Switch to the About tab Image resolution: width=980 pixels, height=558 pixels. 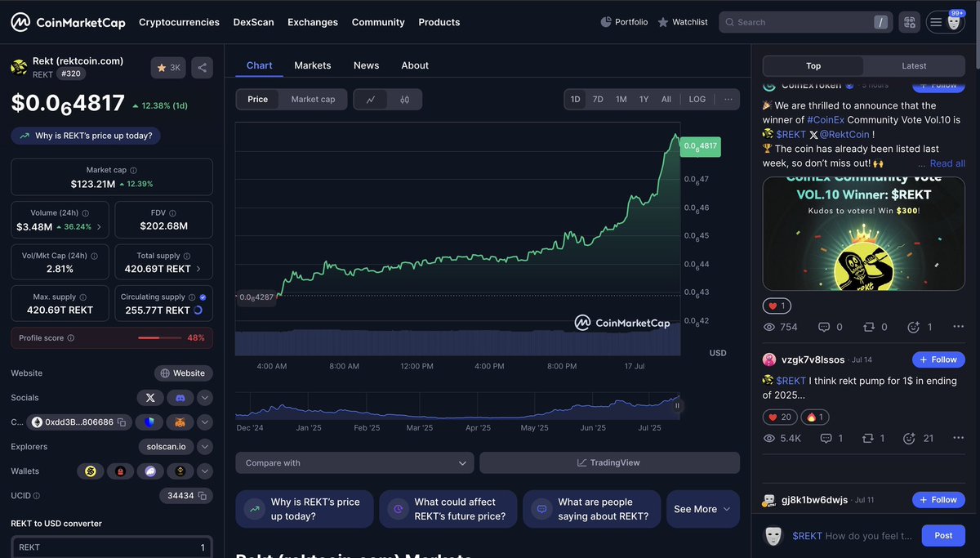(415, 65)
